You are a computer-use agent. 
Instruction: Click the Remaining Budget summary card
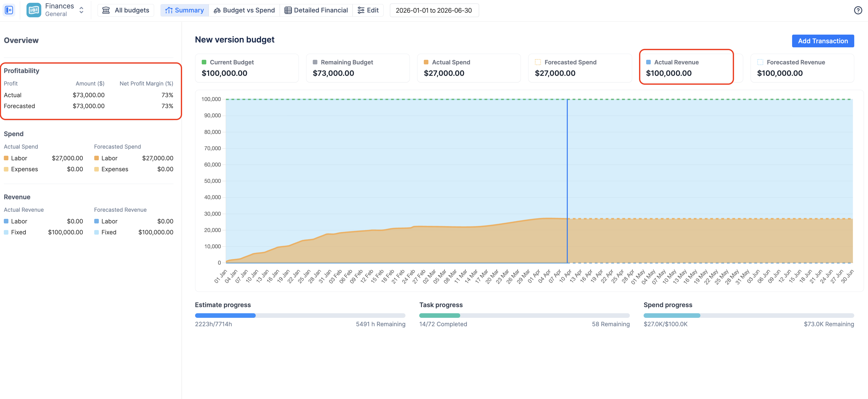point(358,68)
